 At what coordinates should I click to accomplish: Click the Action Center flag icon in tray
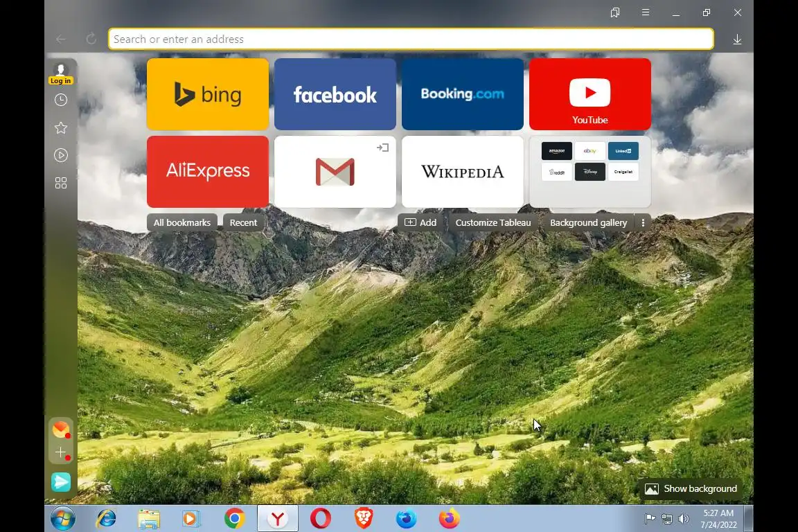tap(650, 519)
